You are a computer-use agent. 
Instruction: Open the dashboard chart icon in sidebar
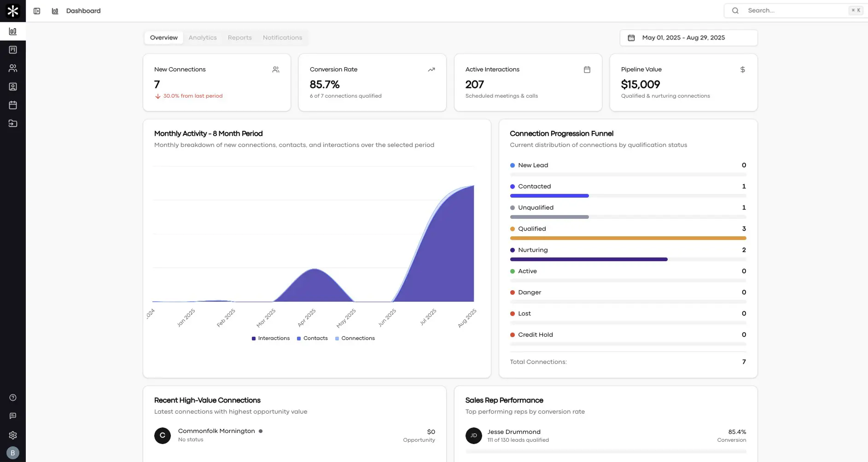tap(13, 31)
